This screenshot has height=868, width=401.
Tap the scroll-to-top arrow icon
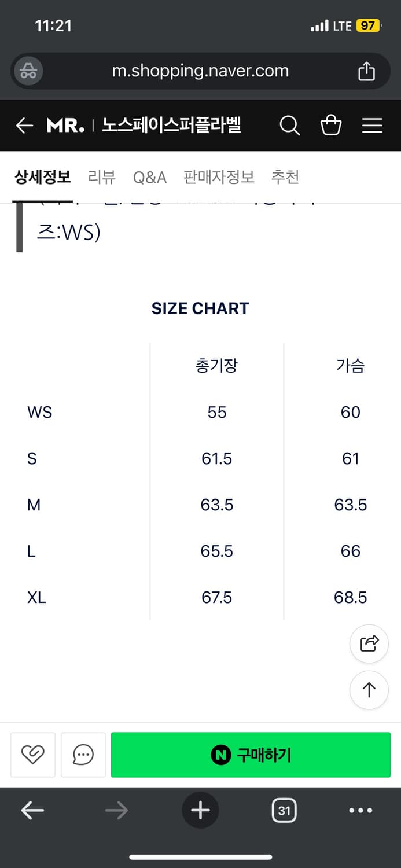point(369,690)
